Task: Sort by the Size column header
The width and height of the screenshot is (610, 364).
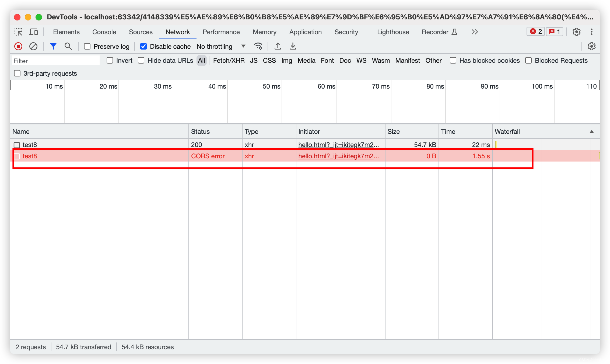Action: click(x=412, y=131)
